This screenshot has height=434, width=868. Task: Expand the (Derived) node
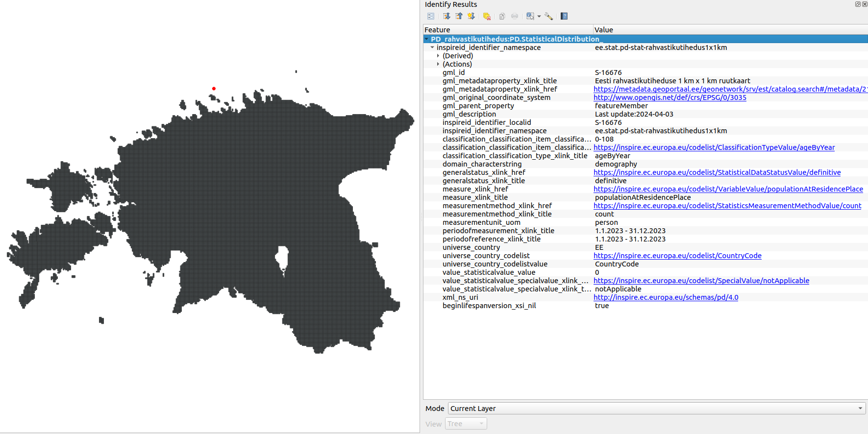(x=438, y=56)
